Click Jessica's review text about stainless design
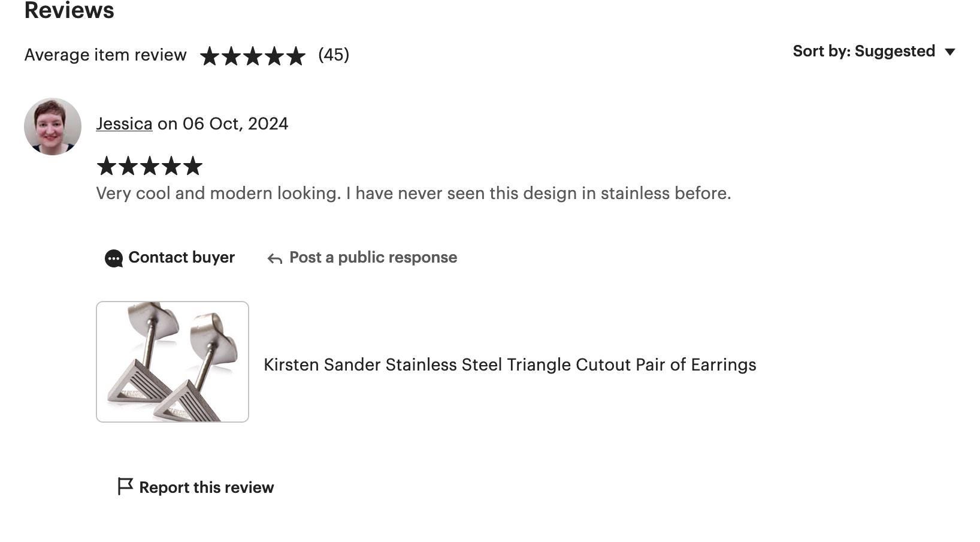980x542 pixels. pyautogui.click(x=413, y=193)
